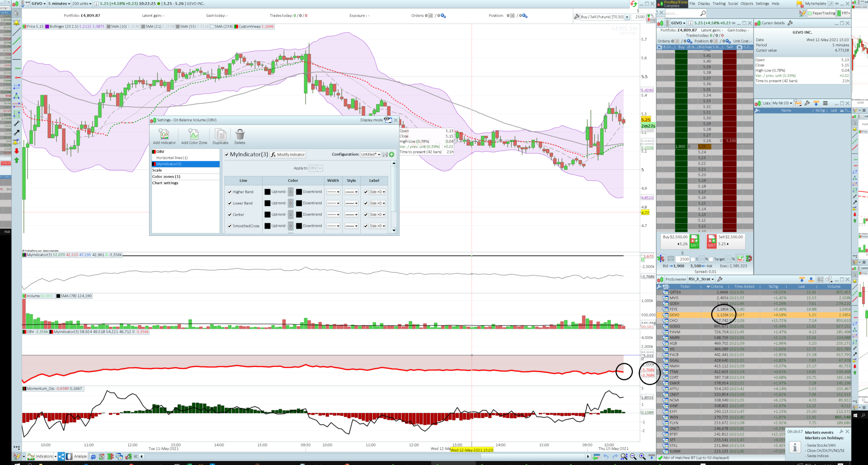Click the blue share icon in bottom toolbar
Viewport: 868px width, 465px height.
61,456
